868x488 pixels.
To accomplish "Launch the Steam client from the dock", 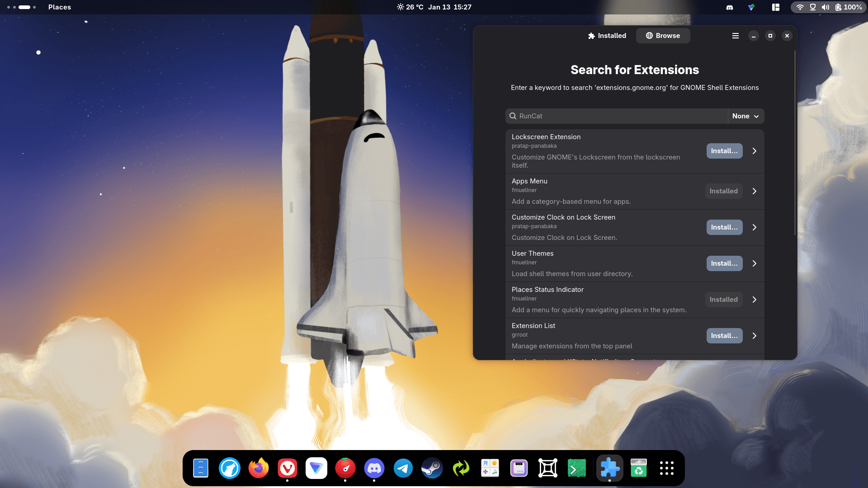I will point(432,468).
